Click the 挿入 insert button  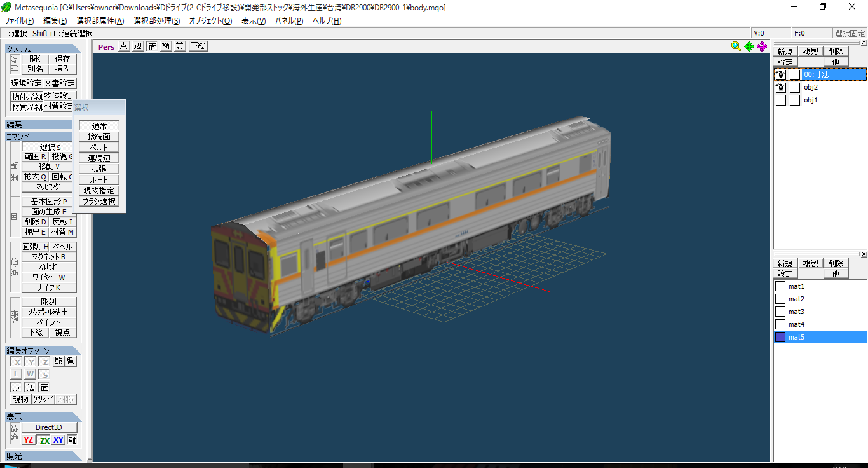pos(62,69)
